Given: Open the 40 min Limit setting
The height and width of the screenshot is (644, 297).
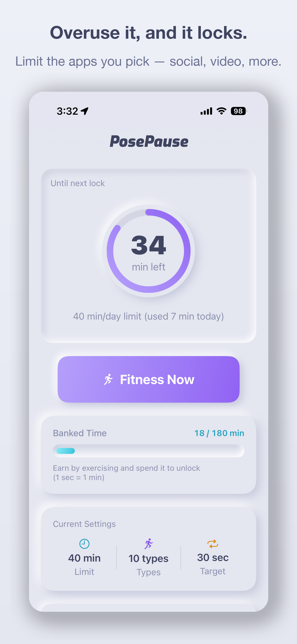Looking at the screenshot, I should coord(84,558).
